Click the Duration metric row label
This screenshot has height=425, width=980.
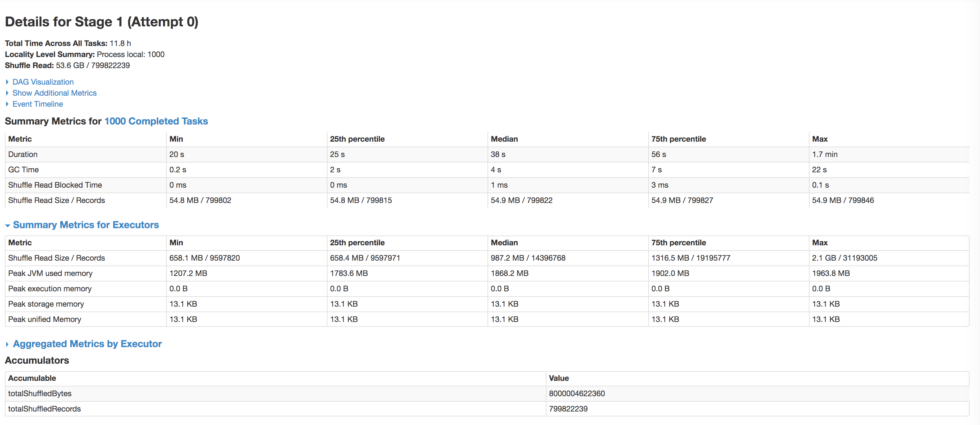click(23, 155)
